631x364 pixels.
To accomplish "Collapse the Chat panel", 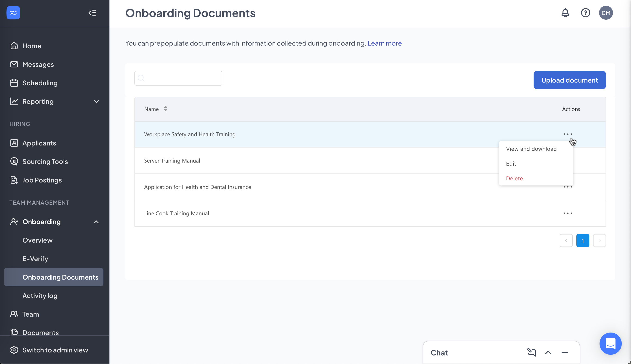I will pyautogui.click(x=564, y=352).
